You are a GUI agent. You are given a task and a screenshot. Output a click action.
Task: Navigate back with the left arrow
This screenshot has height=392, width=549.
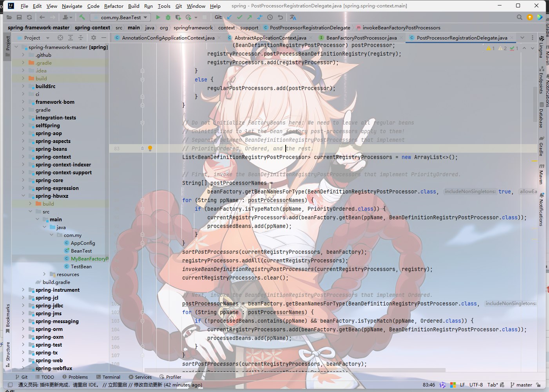pyautogui.click(x=42, y=17)
